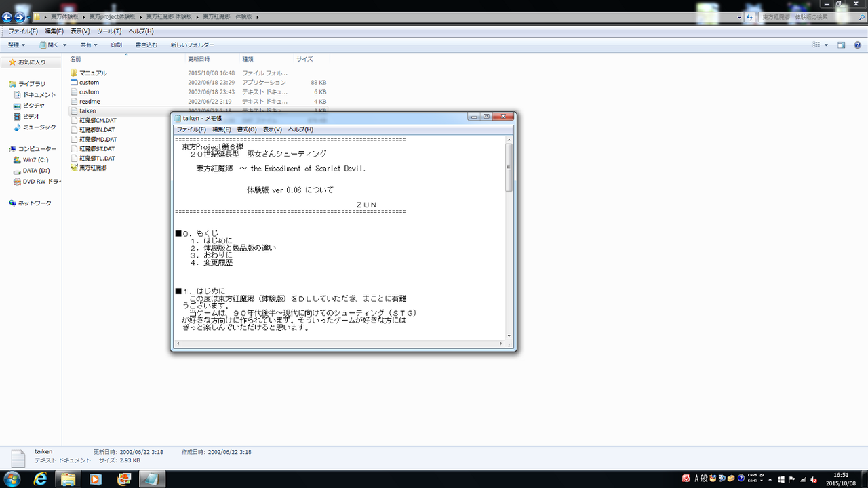Viewport: 868px width, 488px height.
Task: Open Windows Media Player from taskbar
Action: pos(95,479)
